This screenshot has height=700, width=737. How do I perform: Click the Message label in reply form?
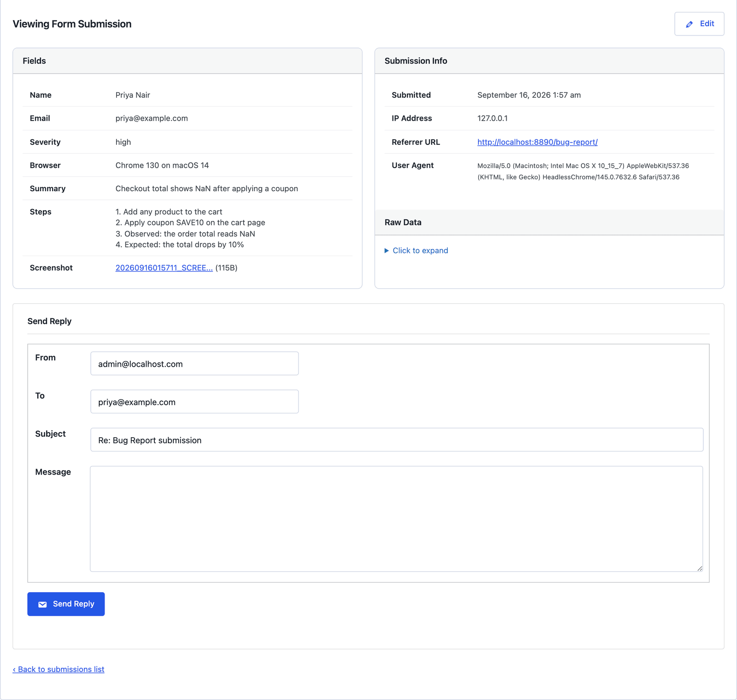click(53, 472)
